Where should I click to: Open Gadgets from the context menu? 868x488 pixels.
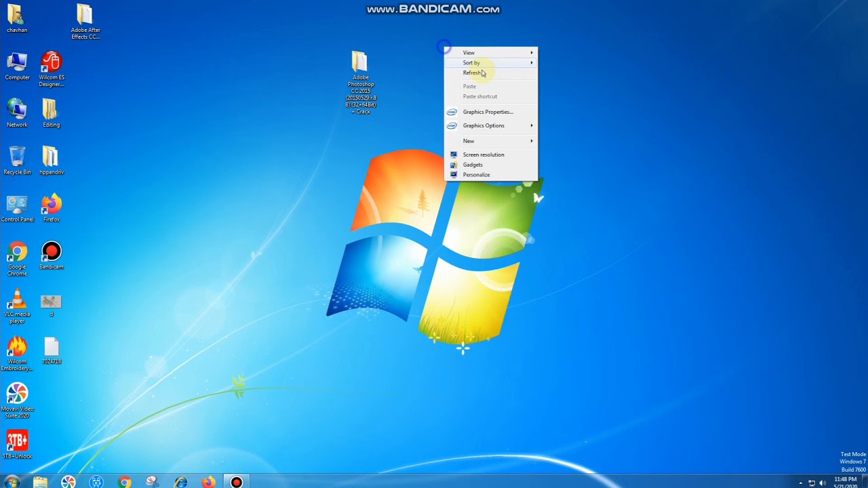tap(491, 165)
